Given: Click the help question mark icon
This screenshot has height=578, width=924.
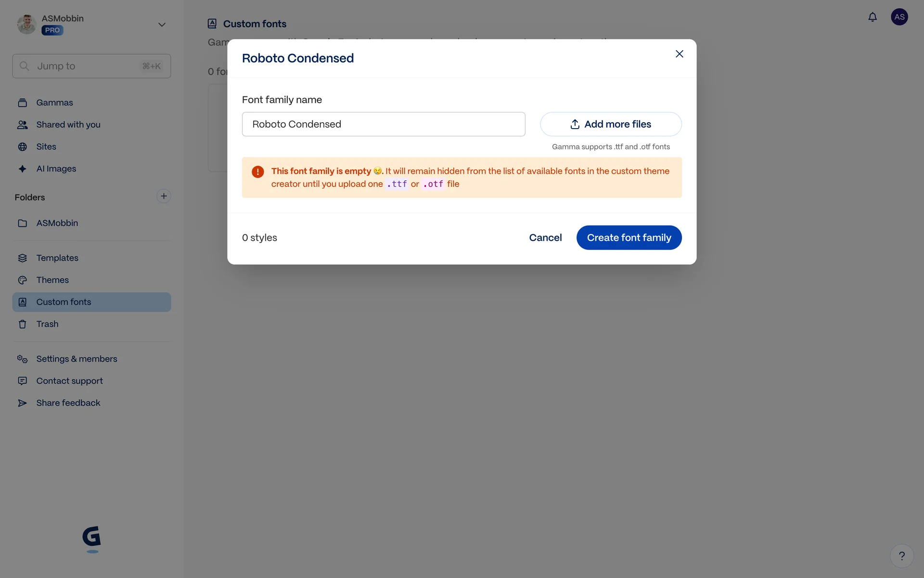Looking at the screenshot, I should tap(901, 556).
